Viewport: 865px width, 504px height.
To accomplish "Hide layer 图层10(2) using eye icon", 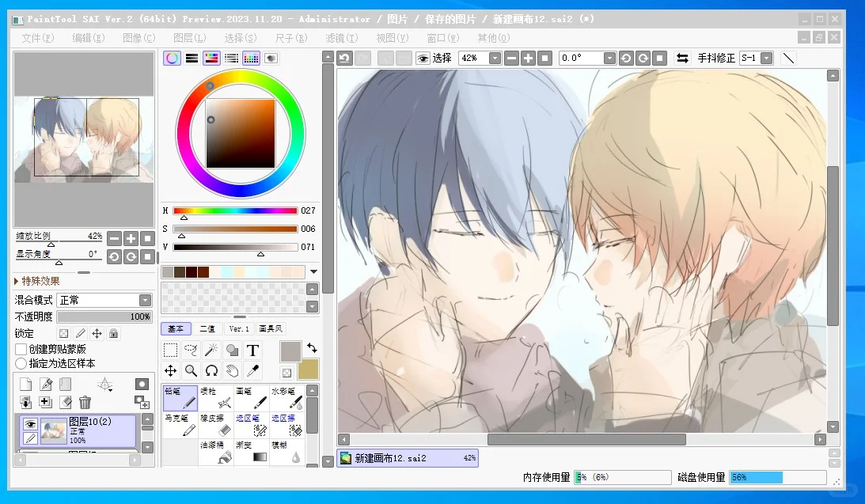I will coord(30,424).
